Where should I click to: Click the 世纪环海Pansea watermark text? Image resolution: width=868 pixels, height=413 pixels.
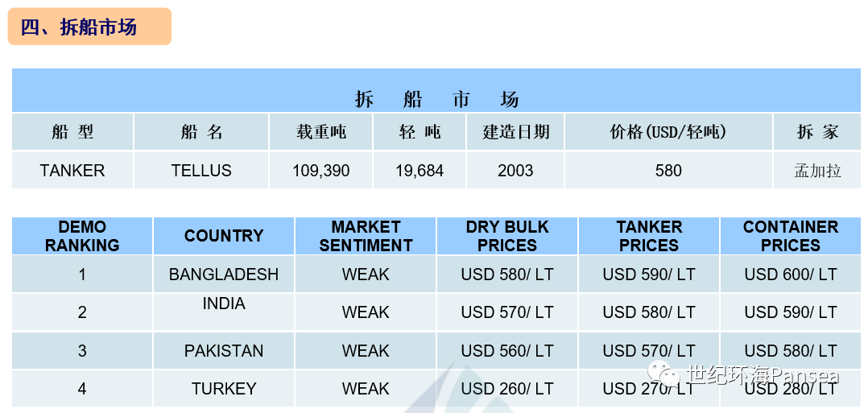click(763, 375)
